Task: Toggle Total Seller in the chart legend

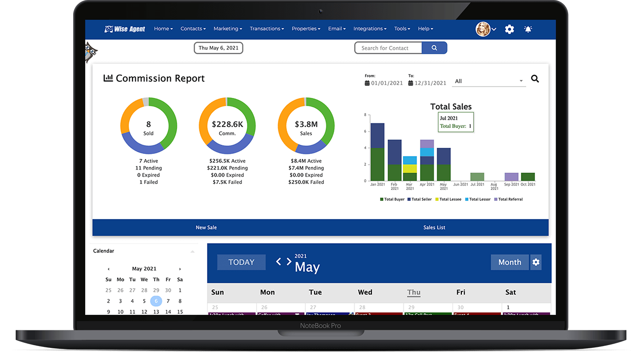Action: pos(419,199)
